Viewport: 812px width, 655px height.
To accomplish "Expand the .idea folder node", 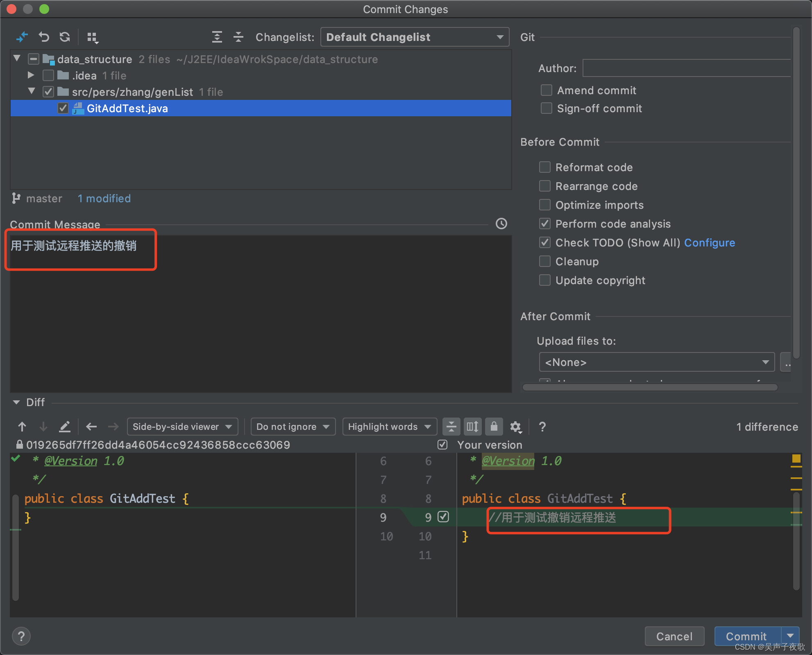I will coord(31,75).
